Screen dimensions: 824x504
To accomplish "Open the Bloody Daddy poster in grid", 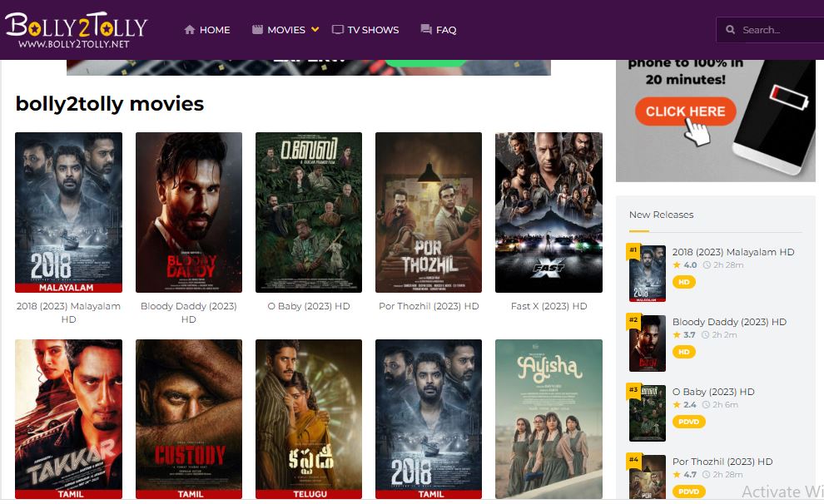I will coord(189,212).
